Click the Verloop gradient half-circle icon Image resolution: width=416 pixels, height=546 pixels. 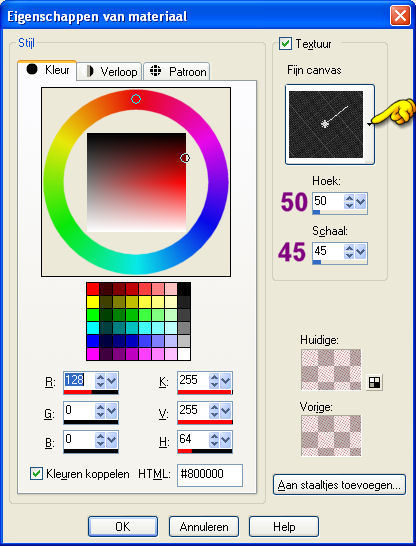[x=90, y=71]
